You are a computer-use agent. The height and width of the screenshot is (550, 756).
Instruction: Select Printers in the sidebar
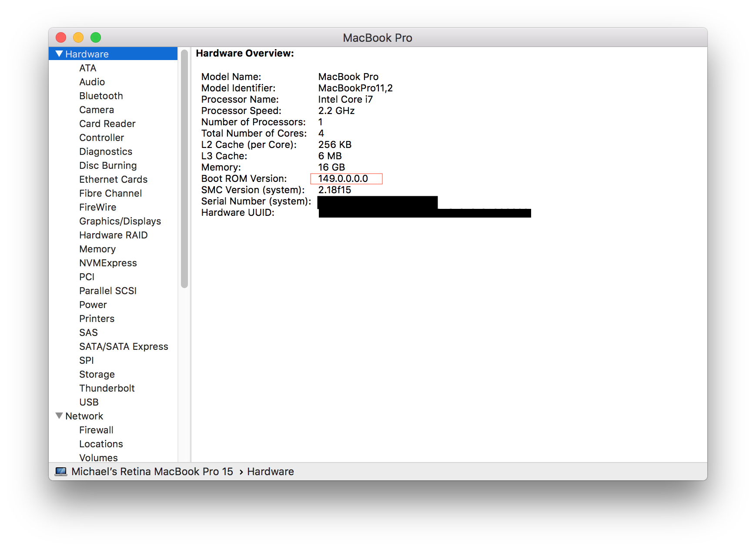click(x=97, y=319)
